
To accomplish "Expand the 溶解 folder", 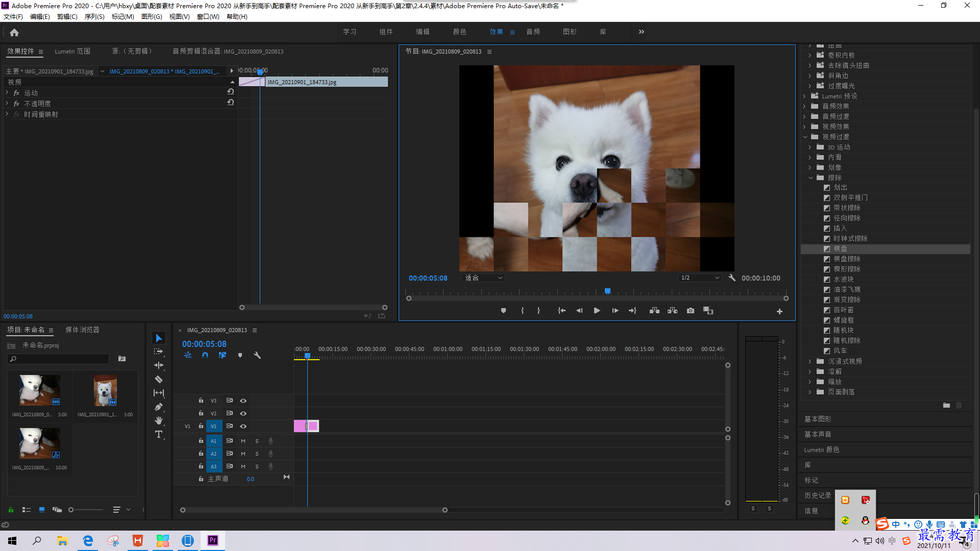I will (810, 371).
